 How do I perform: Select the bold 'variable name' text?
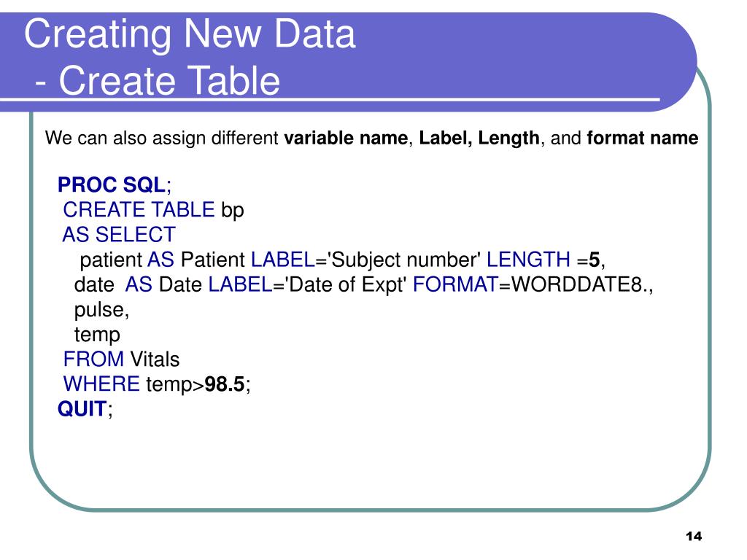(346, 138)
